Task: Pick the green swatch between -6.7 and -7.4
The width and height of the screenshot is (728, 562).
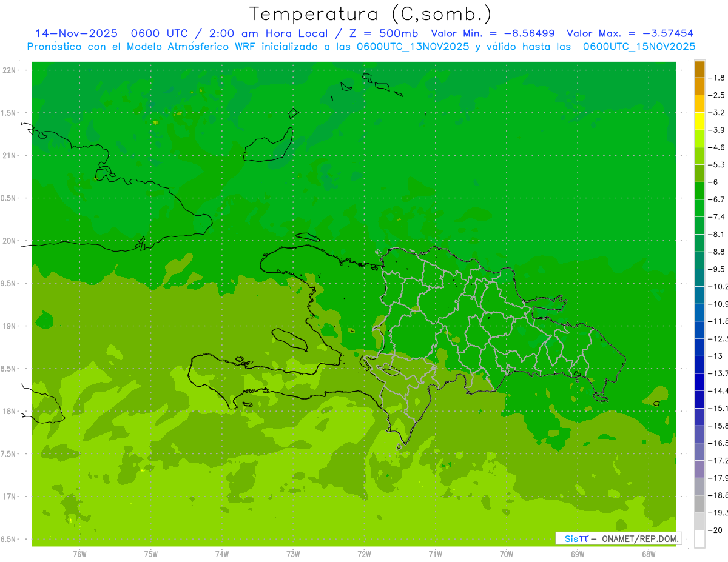Action: point(699,208)
